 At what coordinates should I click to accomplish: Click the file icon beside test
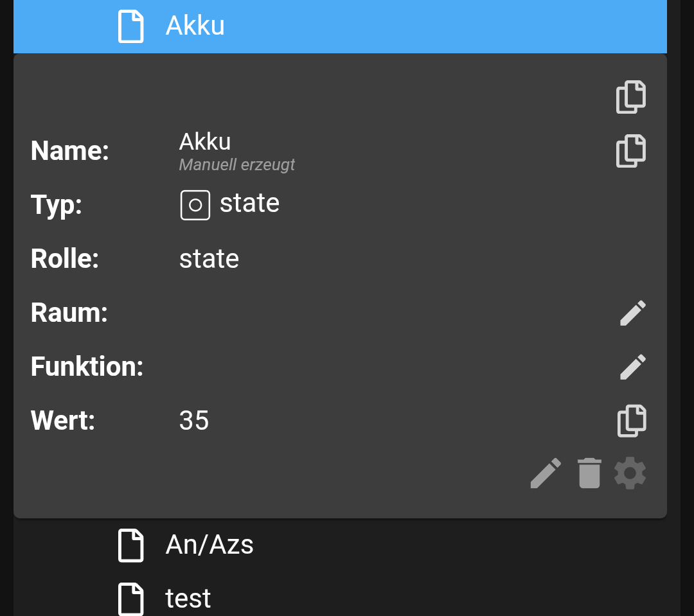coord(130,599)
